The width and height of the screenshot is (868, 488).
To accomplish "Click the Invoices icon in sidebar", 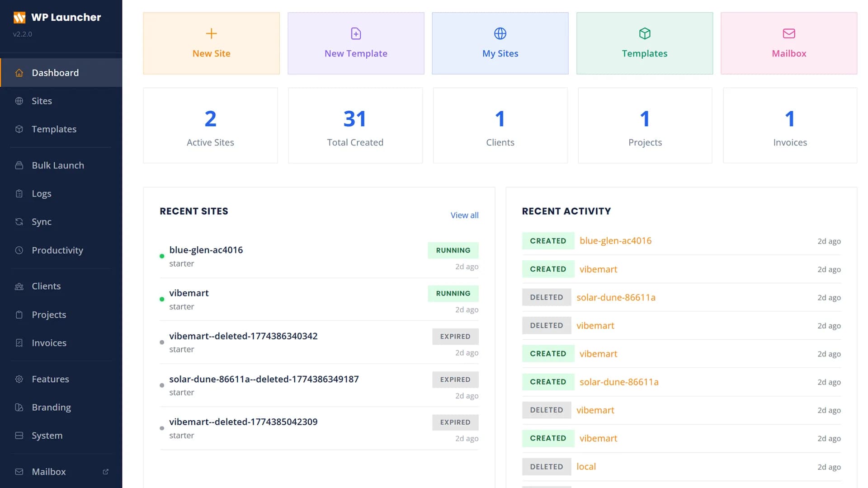I will [x=19, y=343].
